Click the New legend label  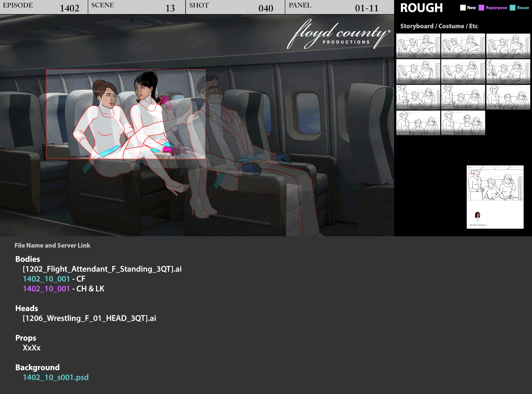coord(471,8)
